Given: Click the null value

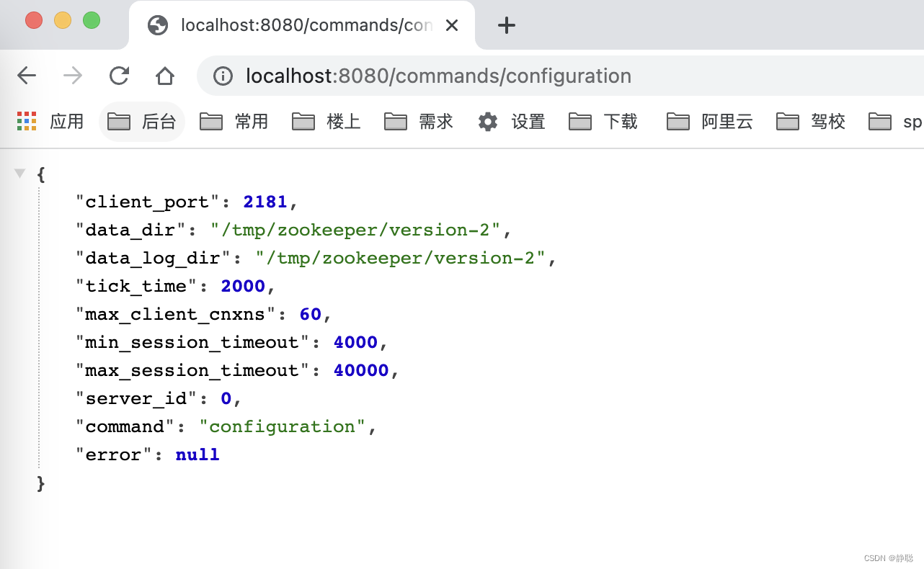Looking at the screenshot, I should coord(197,454).
